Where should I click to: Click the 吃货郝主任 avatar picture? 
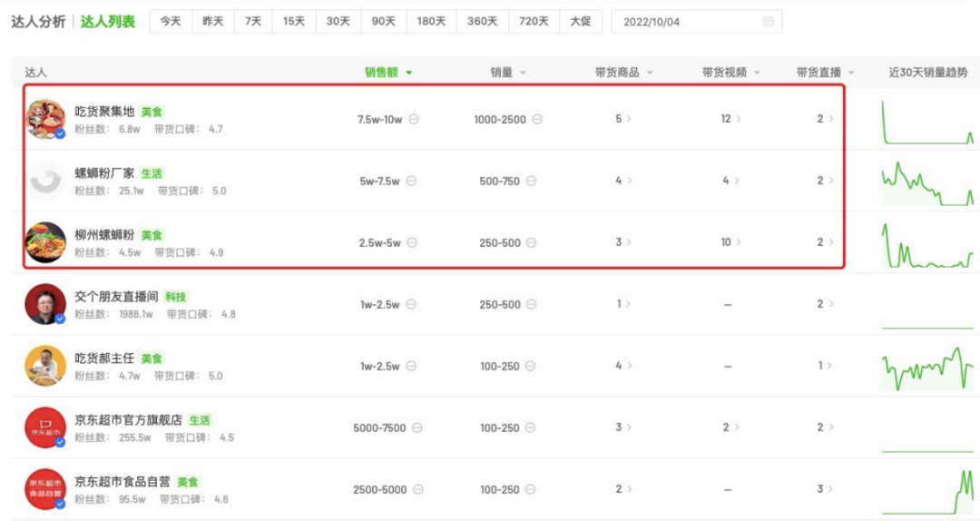click(x=45, y=366)
